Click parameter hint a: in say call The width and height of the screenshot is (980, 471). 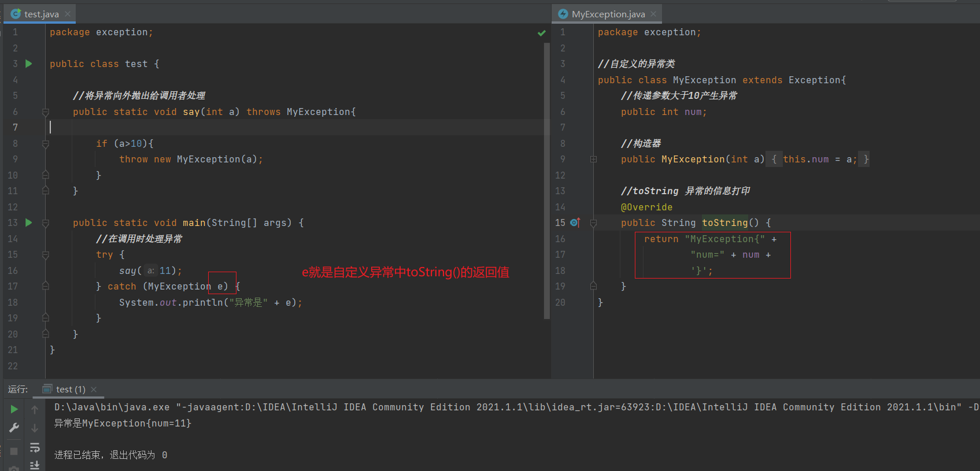150,270
